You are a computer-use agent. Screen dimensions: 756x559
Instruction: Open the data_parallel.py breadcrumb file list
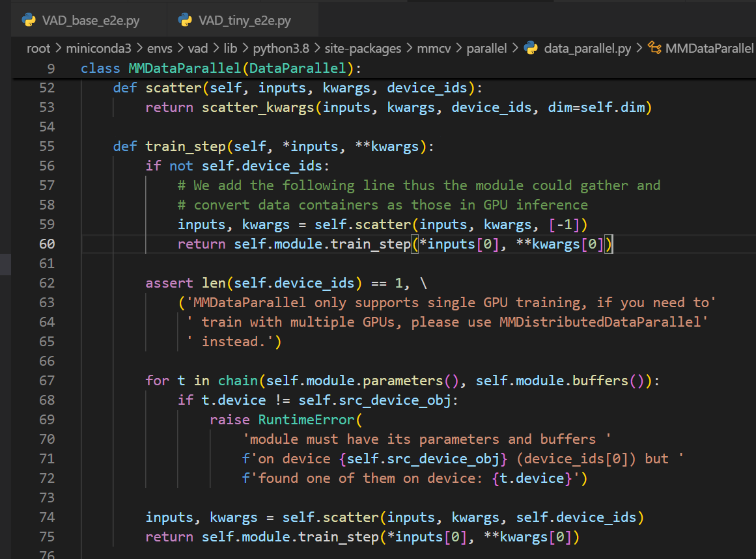(587, 48)
